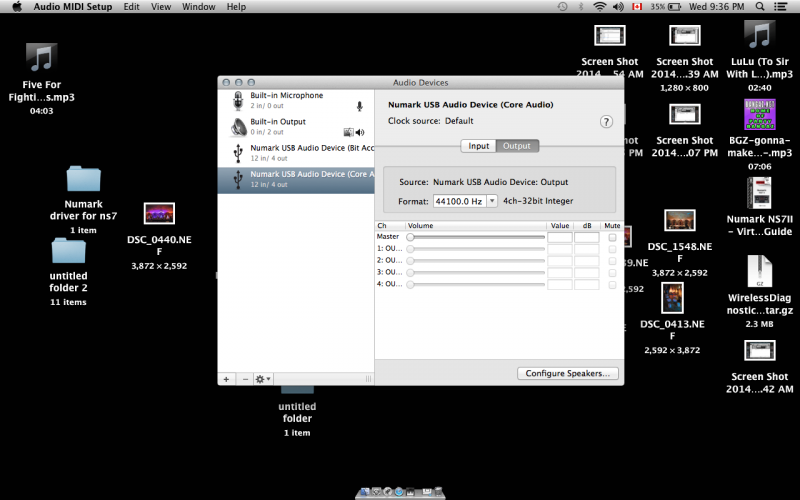Select Built-in Microphone device icon
The image size is (800, 500).
pos(238,101)
